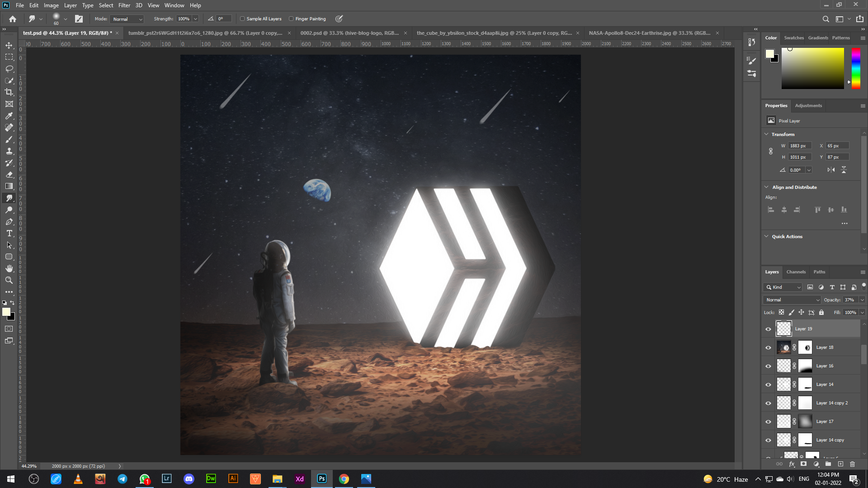Collapse the Transform section
Viewport: 868px width, 488px height.
point(766,134)
